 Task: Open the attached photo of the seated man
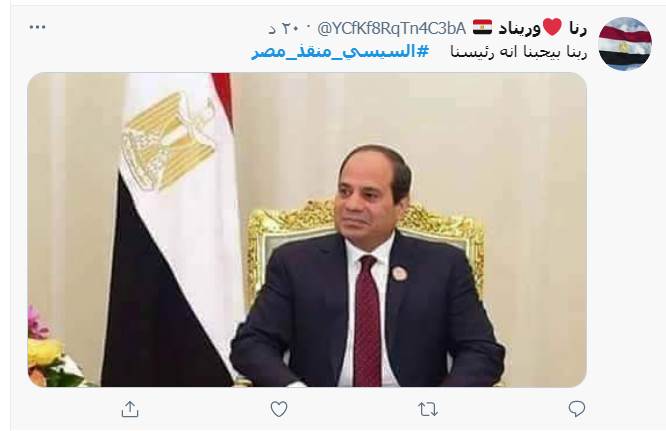point(307,229)
